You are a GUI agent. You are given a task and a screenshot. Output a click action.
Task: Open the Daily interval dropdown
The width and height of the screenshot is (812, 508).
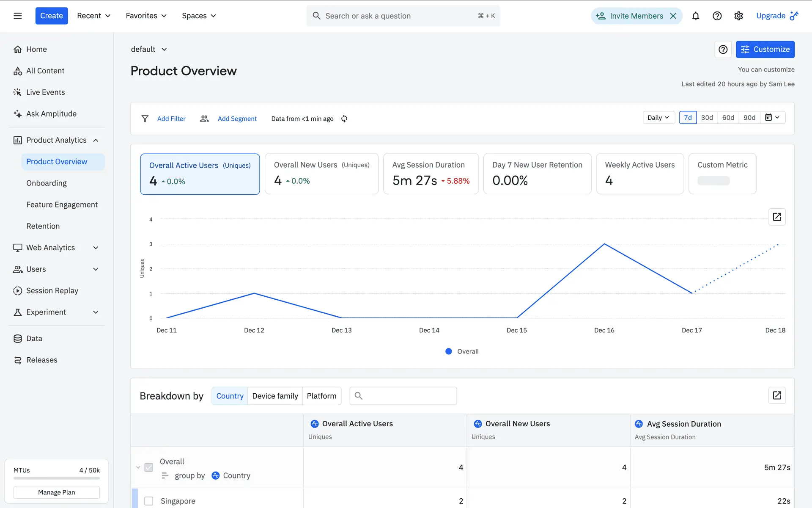658,117
